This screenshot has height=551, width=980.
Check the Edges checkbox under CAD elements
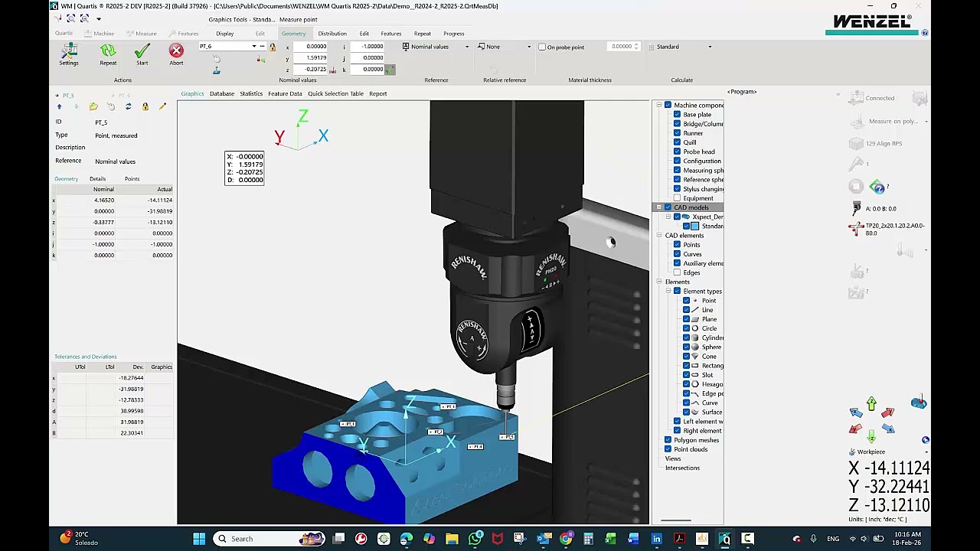pos(677,272)
